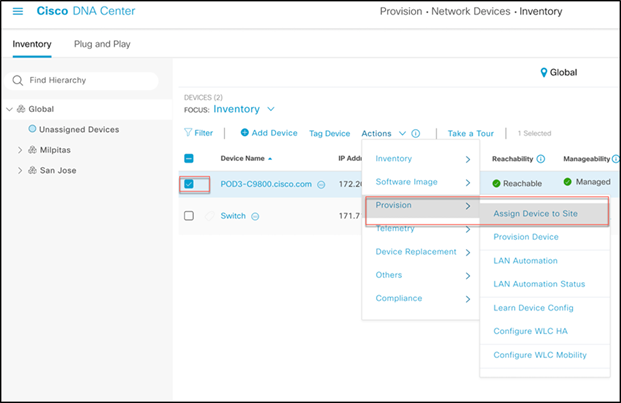Uncheck the POD3-C9800.cisco.com row checkbox

[189, 184]
